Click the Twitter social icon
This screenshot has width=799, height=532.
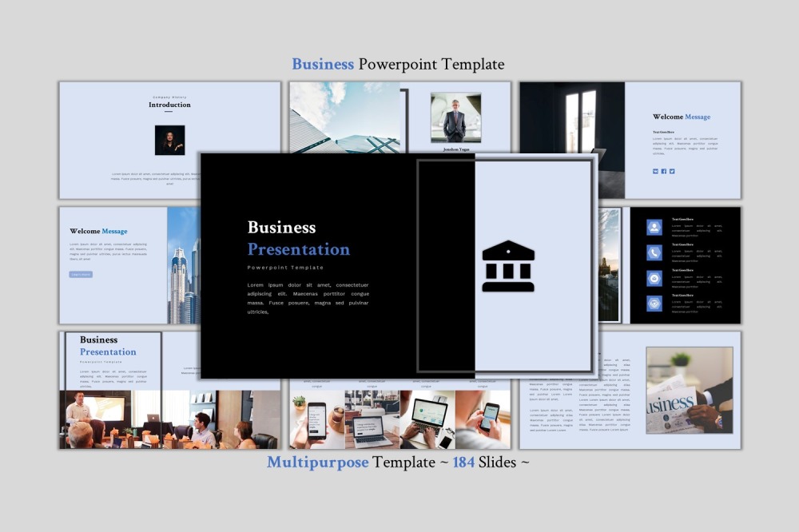[x=672, y=171]
